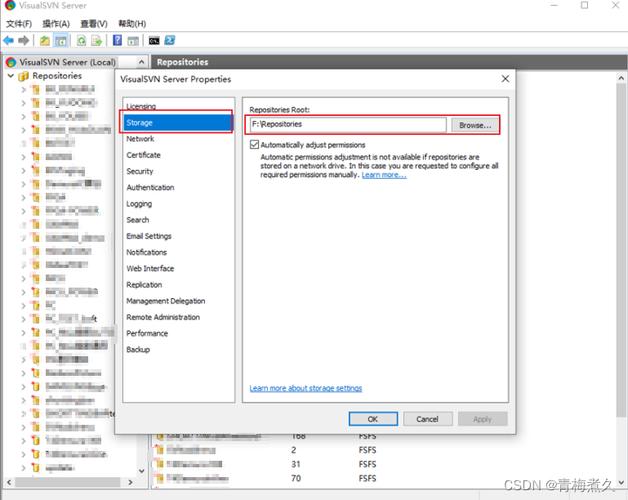Switch to the Network properties page
This screenshot has width=628, height=500.
tap(140, 139)
